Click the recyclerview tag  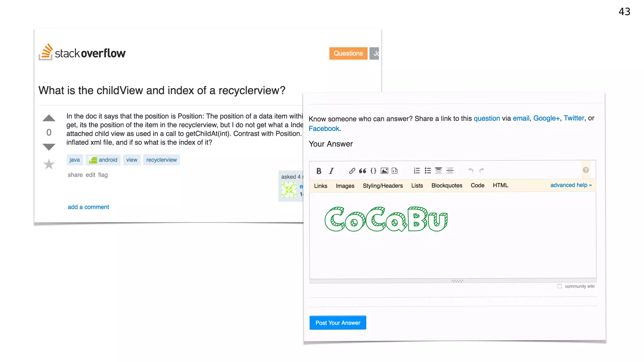161,160
